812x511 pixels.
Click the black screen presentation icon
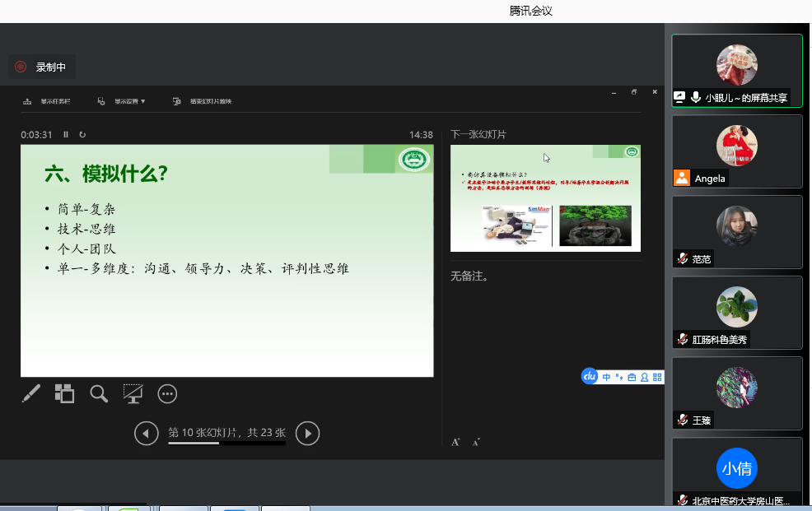point(133,394)
